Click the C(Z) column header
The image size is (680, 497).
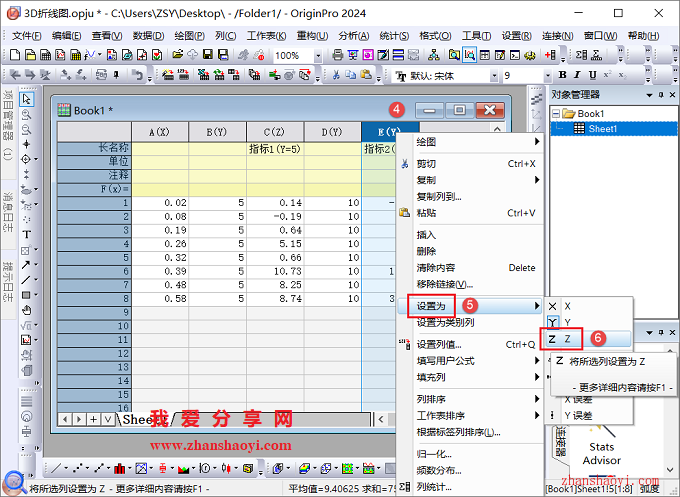pos(275,132)
